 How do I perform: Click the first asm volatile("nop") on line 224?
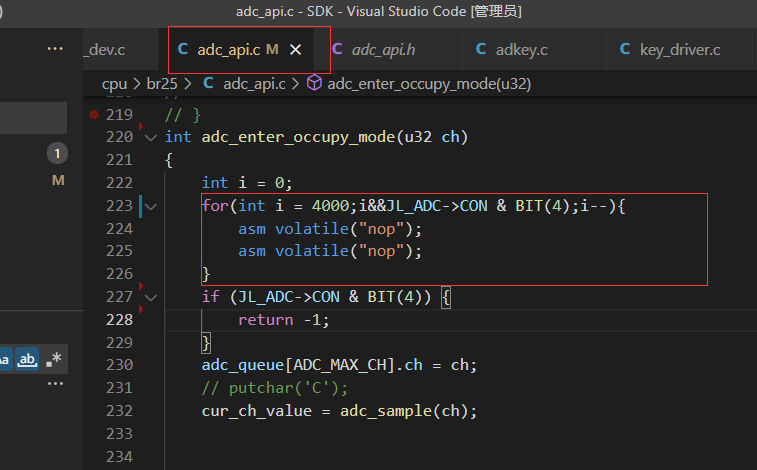(x=330, y=229)
